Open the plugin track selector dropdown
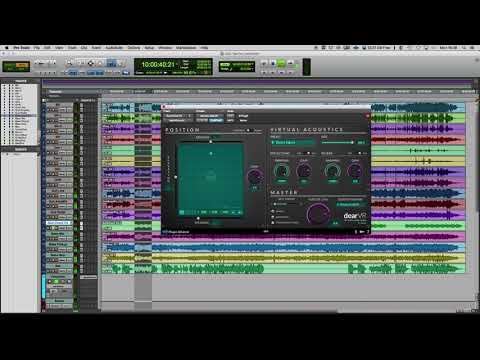 [178, 116]
